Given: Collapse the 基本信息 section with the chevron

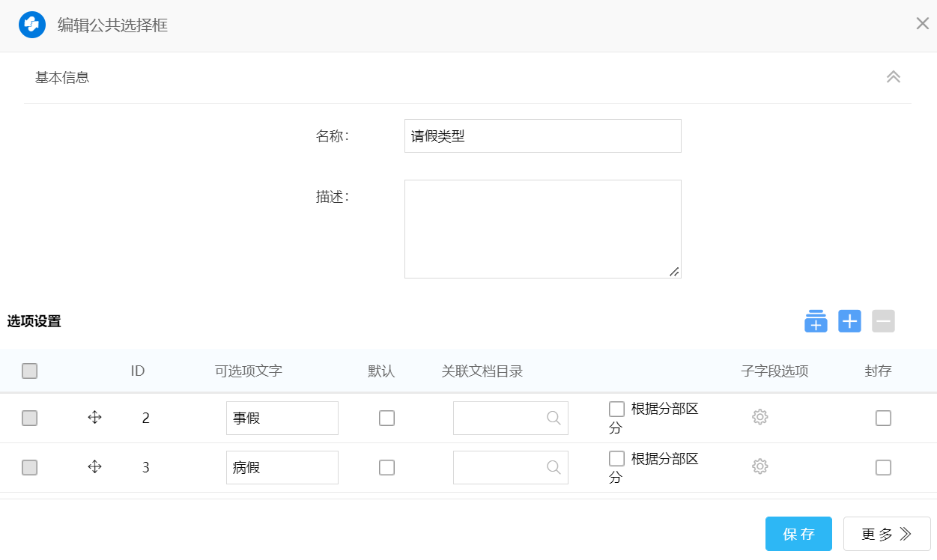Looking at the screenshot, I should tap(893, 76).
